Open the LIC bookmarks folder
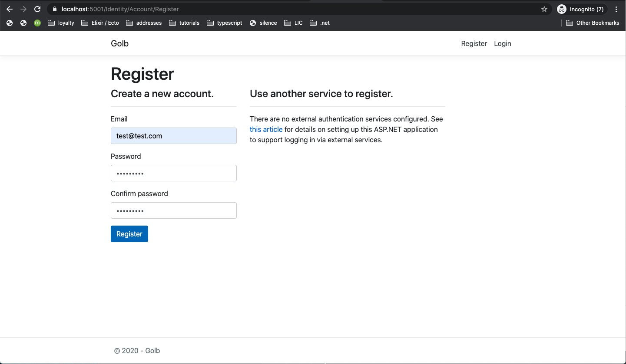The image size is (626, 364). 293,23
